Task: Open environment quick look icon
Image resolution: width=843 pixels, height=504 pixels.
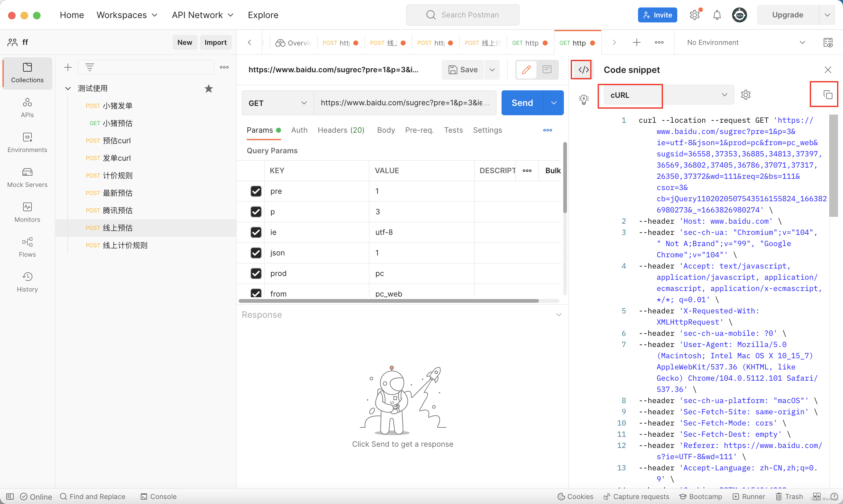Action: coord(828,42)
